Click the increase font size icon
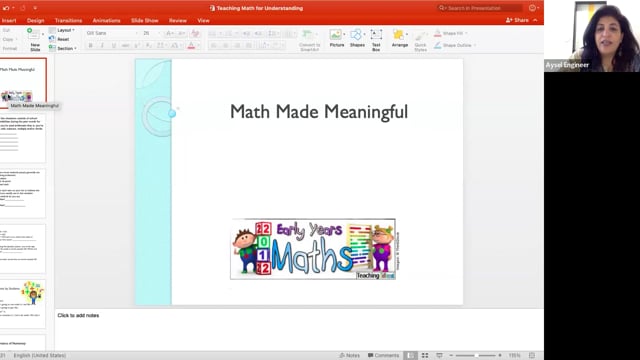The height and width of the screenshot is (360, 640). (169, 33)
